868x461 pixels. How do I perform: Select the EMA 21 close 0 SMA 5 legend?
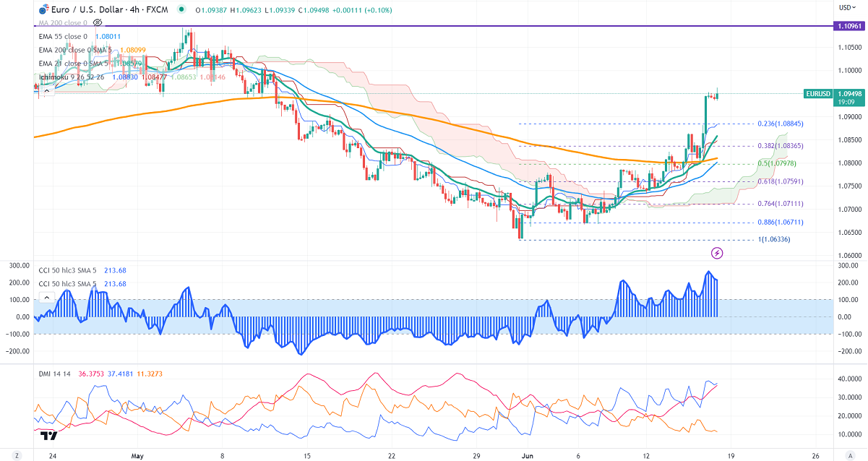(x=73, y=63)
